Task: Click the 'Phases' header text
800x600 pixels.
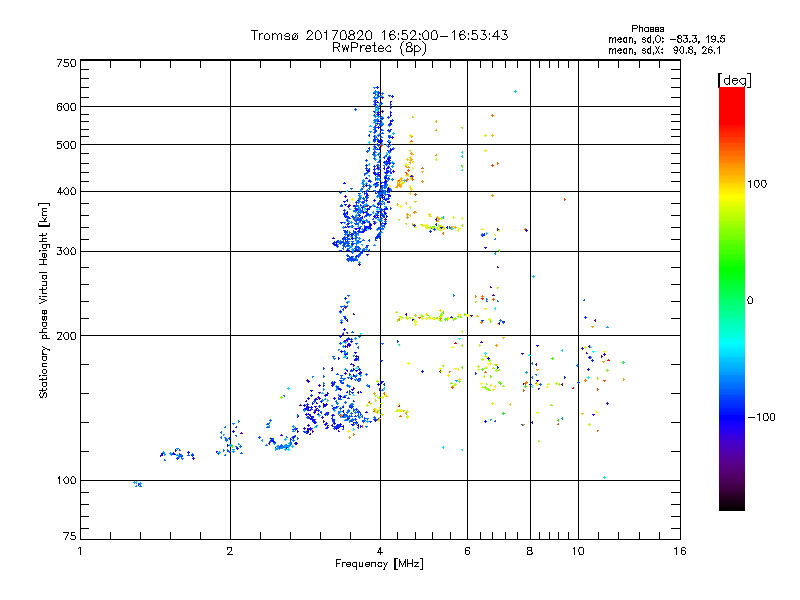Action: (x=647, y=29)
